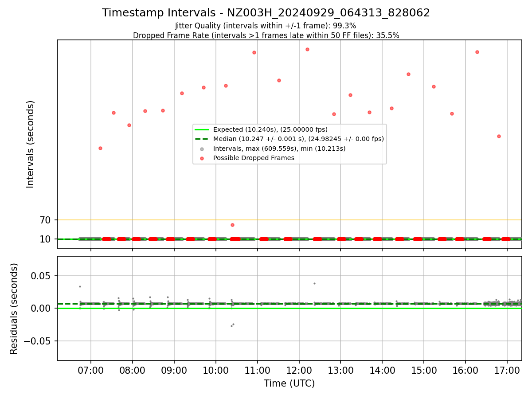Click the 70 tick label on y-axis

pos(46,220)
